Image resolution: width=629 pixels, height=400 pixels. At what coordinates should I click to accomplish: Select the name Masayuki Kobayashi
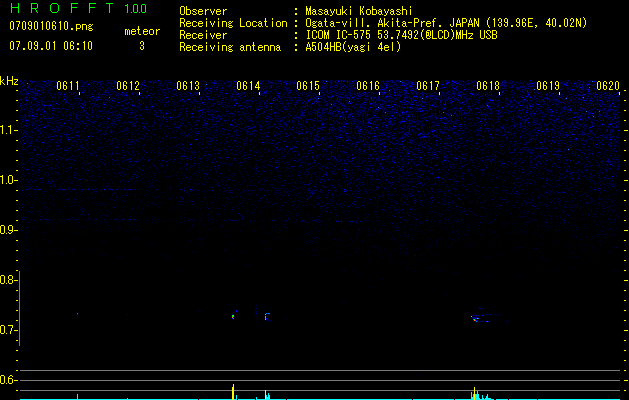point(359,11)
